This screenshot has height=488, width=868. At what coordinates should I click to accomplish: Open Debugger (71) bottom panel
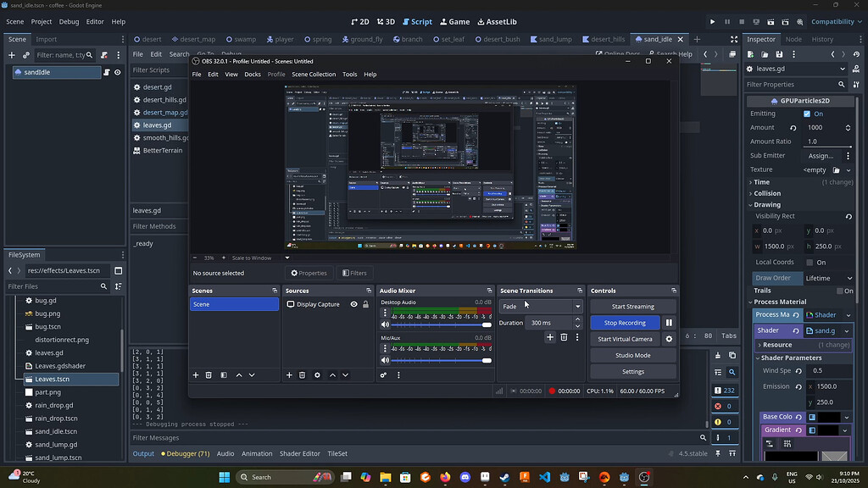[x=186, y=454]
